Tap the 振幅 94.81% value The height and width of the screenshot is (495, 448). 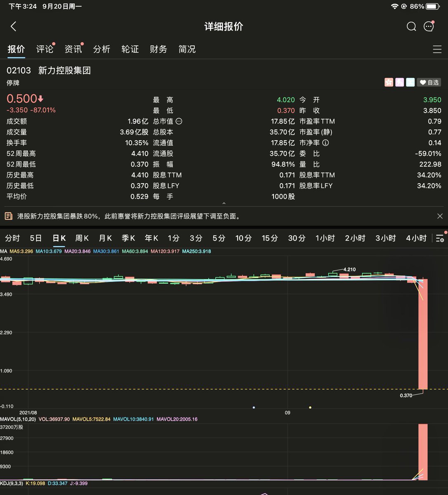(x=283, y=164)
